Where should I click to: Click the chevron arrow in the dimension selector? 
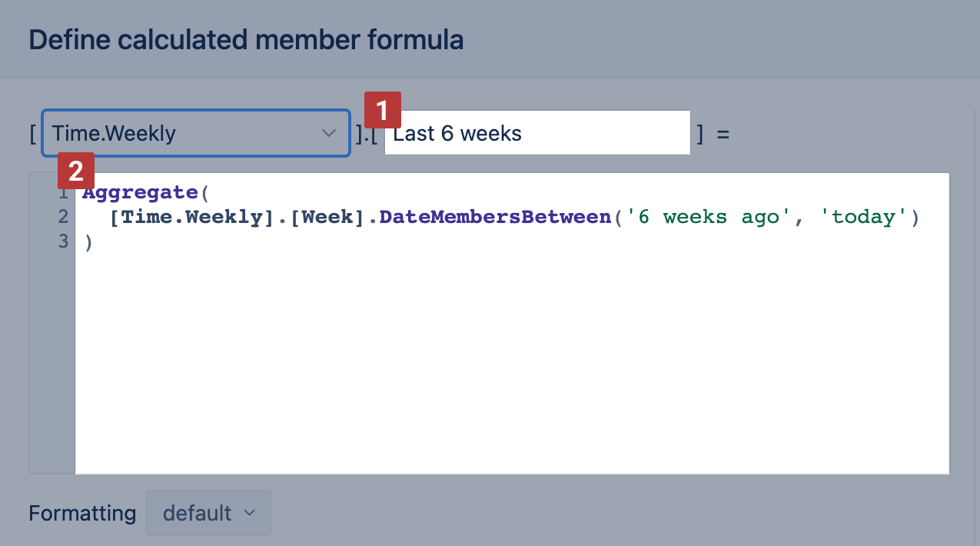click(329, 134)
